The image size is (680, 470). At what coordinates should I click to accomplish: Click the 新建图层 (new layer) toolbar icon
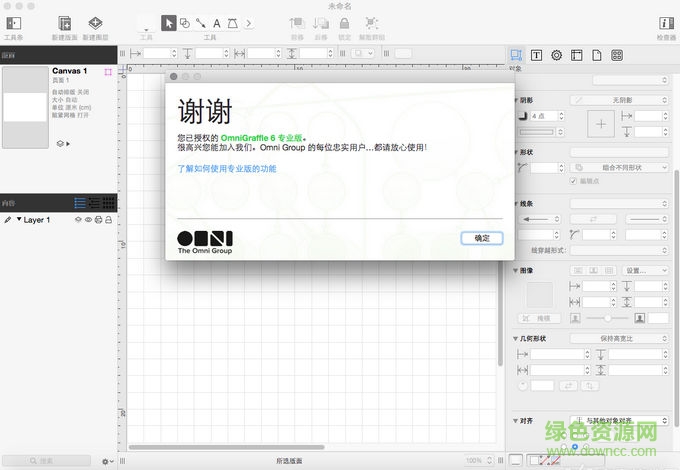pos(96,23)
